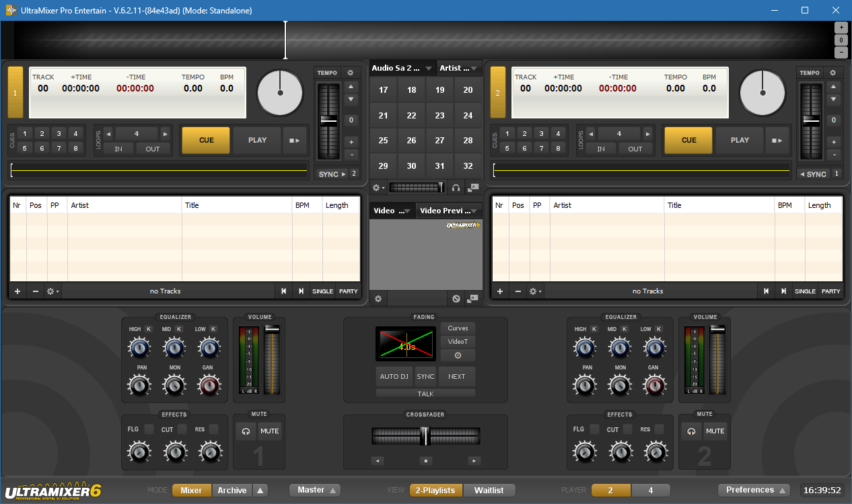Open fading Curves
The width and height of the screenshot is (852, 504).
[458, 328]
